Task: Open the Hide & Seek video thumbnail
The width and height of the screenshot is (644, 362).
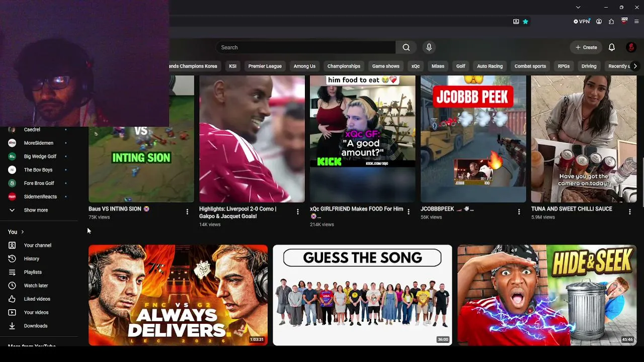Action: click(547, 295)
